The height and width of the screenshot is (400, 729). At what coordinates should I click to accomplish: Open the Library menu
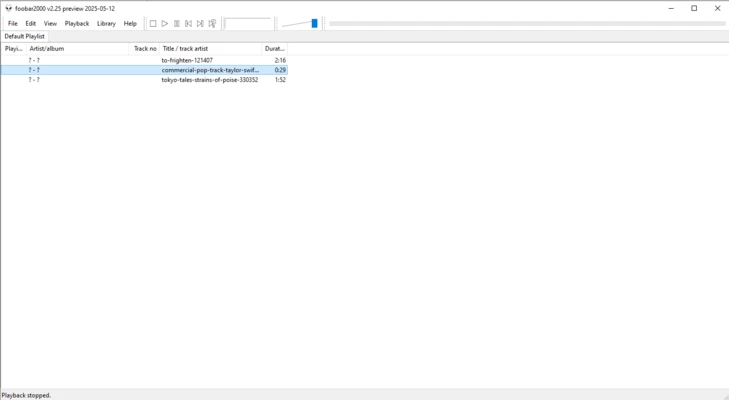(x=106, y=23)
